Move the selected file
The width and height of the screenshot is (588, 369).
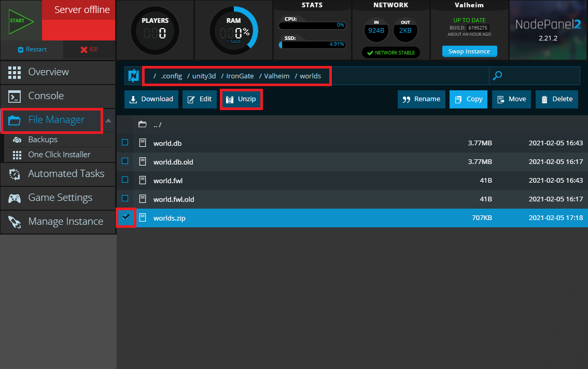[511, 99]
